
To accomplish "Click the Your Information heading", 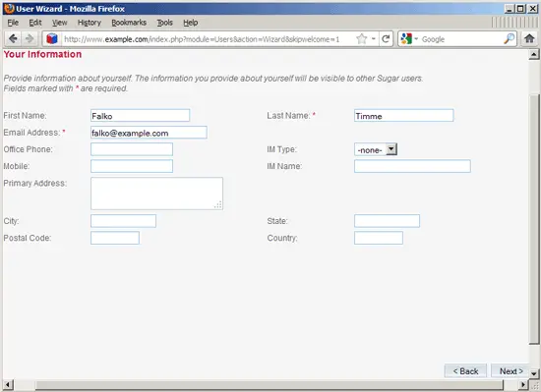I will tap(42, 54).
